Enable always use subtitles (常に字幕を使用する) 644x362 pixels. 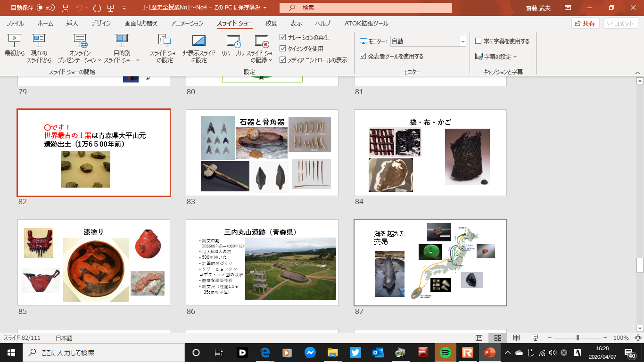point(503,41)
